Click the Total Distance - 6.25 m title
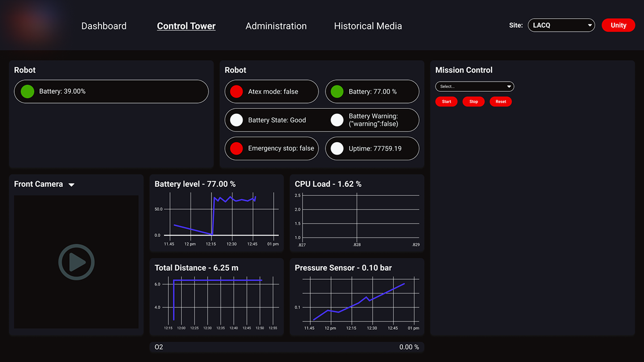 click(x=196, y=267)
